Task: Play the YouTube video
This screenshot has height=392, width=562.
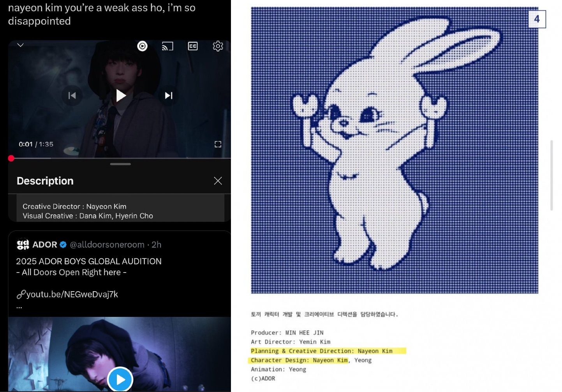Action: (121, 95)
